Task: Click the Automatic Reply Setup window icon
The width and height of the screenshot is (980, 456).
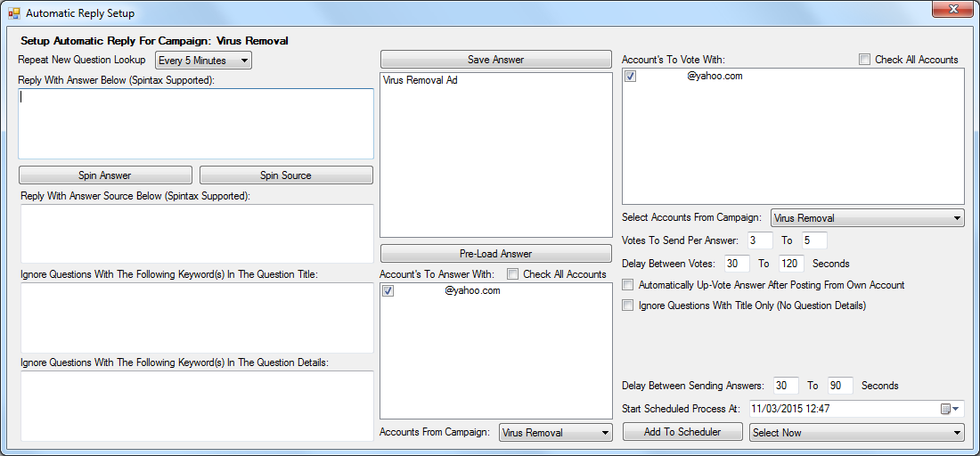Action: tap(13, 12)
